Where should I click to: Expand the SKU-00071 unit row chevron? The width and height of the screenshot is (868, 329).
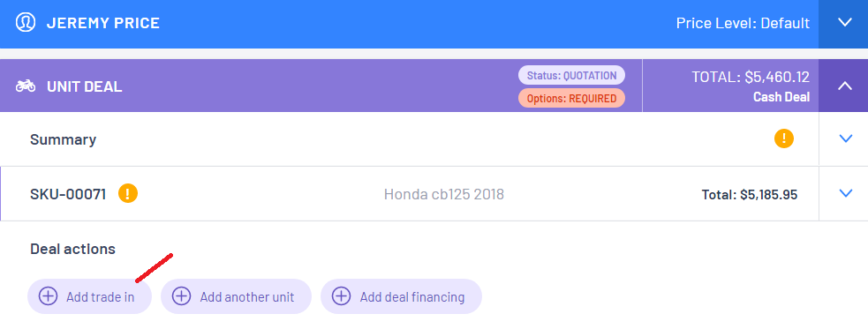845,193
